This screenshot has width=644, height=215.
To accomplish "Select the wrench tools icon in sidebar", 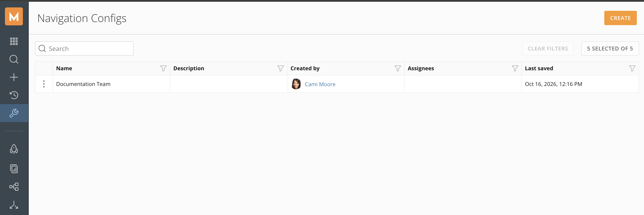I will coord(14,113).
